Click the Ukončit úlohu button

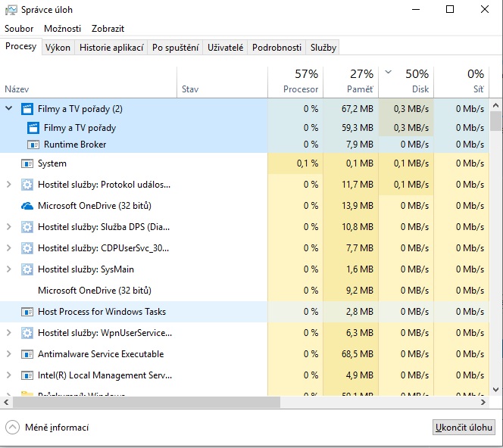[464, 427]
